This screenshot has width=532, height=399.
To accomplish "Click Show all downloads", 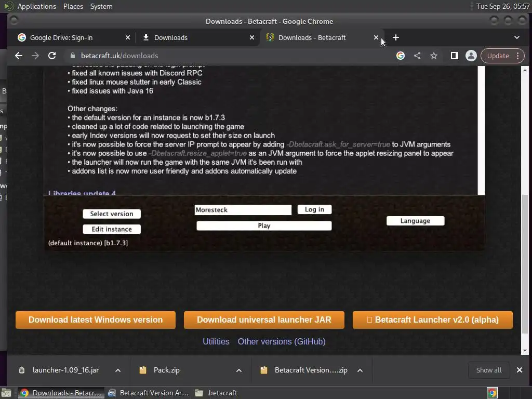I will pos(489,370).
